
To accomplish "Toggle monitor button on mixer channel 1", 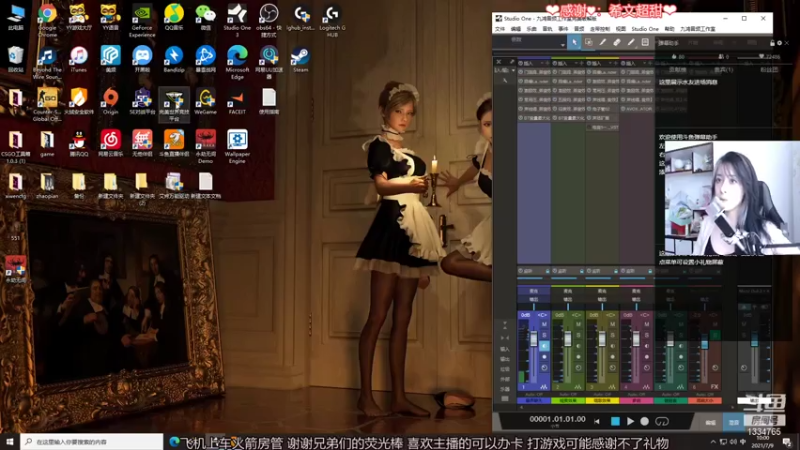I will coord(544,346).
